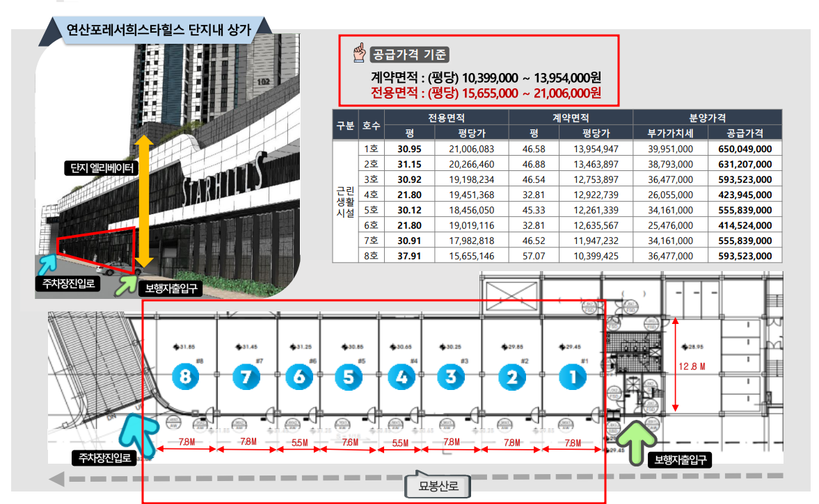Click the blue circle marker numbered 8
Image resolution: width=819 pixels, height=504 pixels.
coord(185,376)
